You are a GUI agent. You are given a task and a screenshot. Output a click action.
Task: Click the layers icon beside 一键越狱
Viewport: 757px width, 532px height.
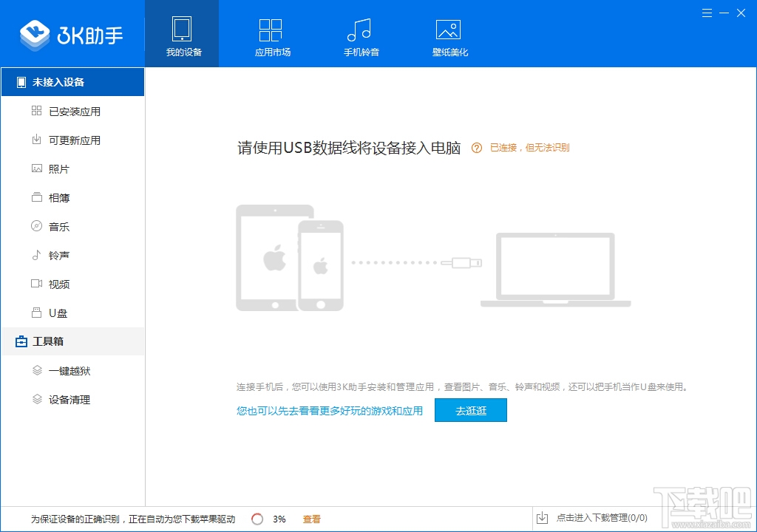click(x=37, y=370)
